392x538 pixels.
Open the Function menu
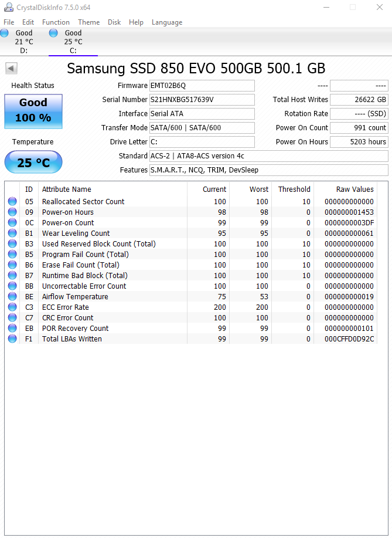pos(56,22)
